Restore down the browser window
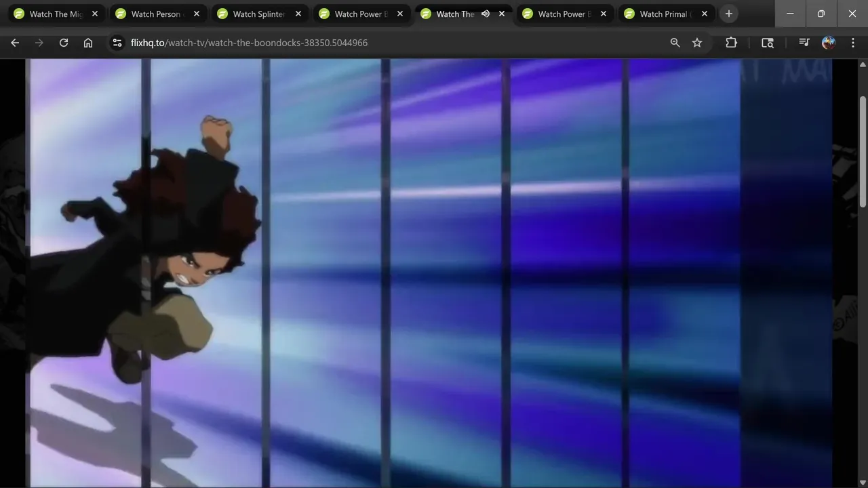This screenshot has height=488, width=868. (821, 14)
